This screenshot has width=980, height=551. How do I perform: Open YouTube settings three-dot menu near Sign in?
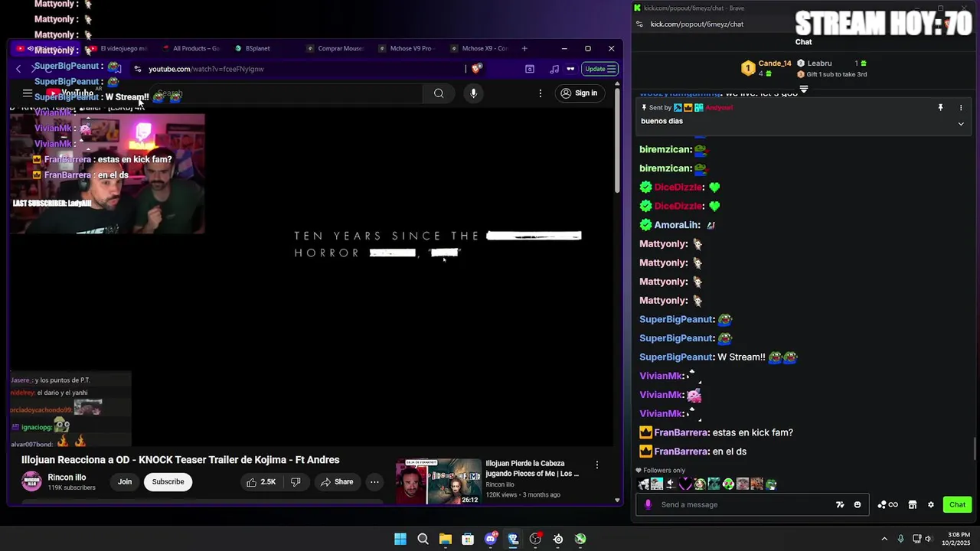click(x=541, y=93)
